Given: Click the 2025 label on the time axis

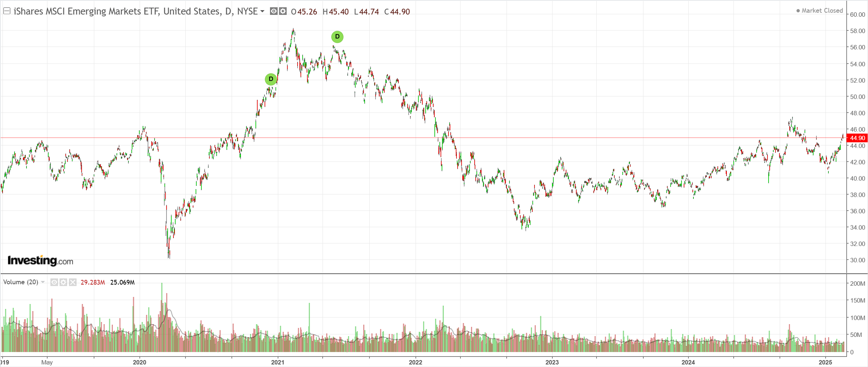Looking at the screenshot, I should click(x=825, y=362).
